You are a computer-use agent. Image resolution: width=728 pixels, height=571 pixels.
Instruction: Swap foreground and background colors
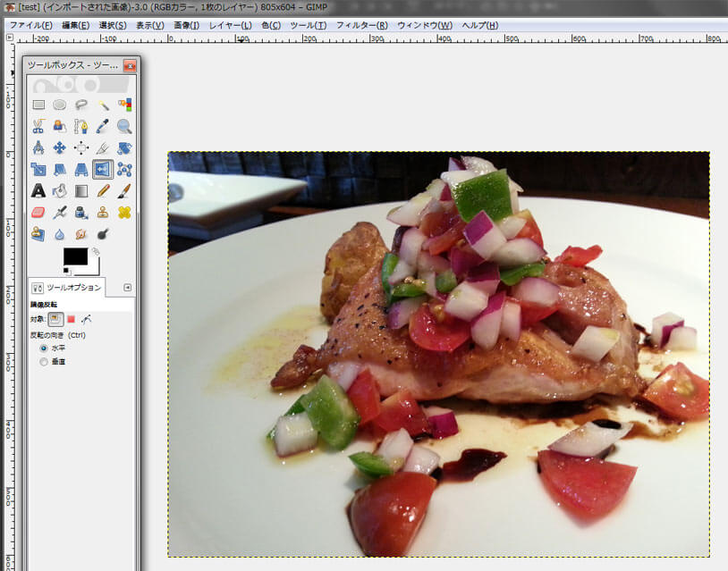point(96,251)
